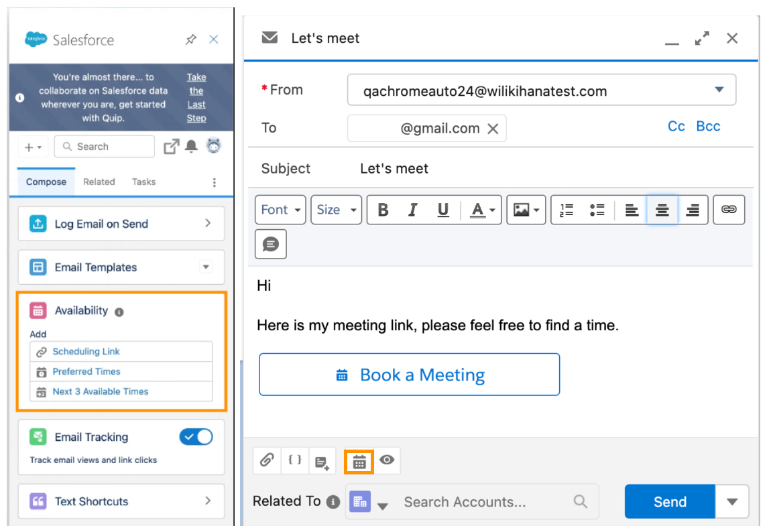This screenshot has height=532, width=775.
Task: Open the text color picker
Action: pos(483,210)
